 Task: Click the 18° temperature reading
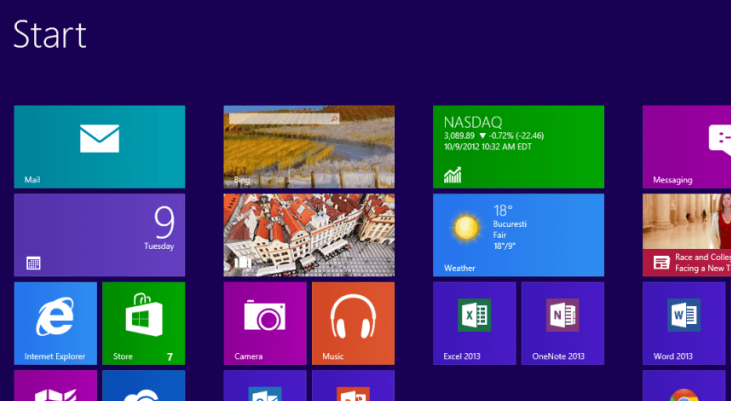[x=503, y=210]
